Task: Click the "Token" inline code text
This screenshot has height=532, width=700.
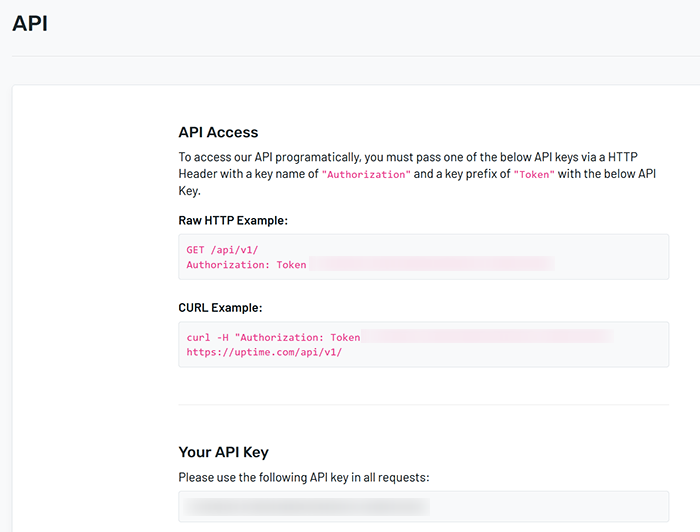Action: click(534, 174)
